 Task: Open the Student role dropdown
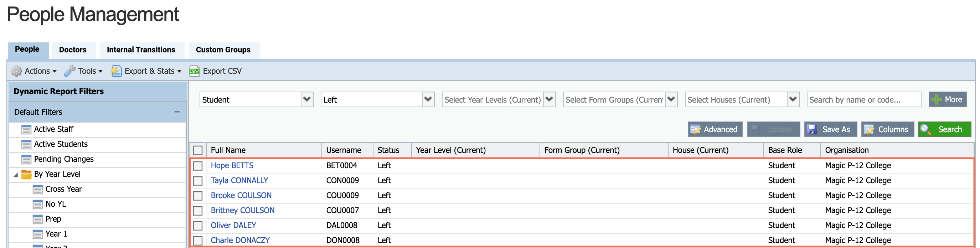click(x=306, y=100)
